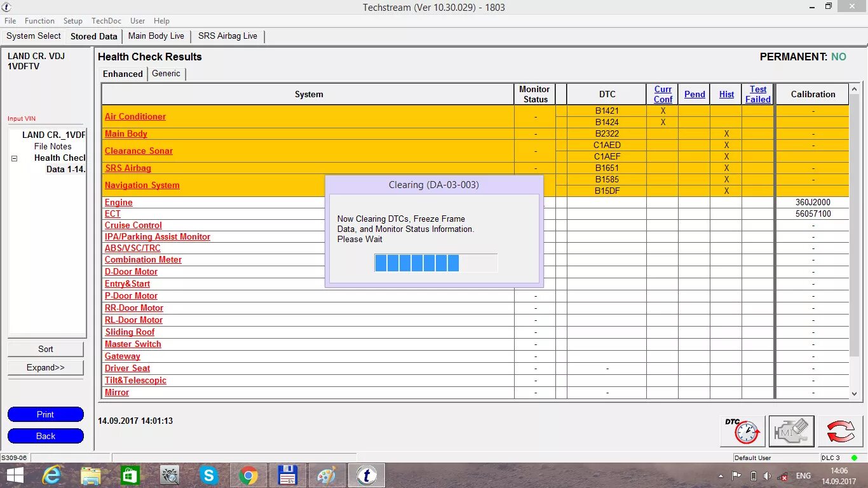This screenshot has width=868, height=488.
Task: Open the Setup menu
Action: tap(73, 21)
